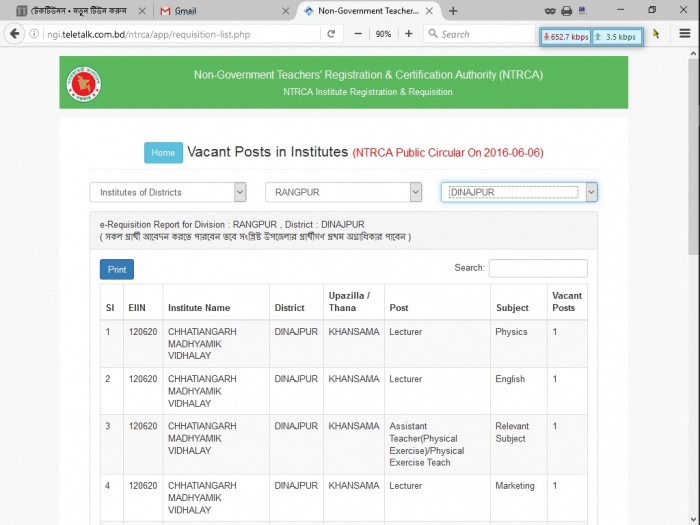The height and width of the screenshot is (525, 700).
Task: Click the Print button
Action: tap(117, 269)
